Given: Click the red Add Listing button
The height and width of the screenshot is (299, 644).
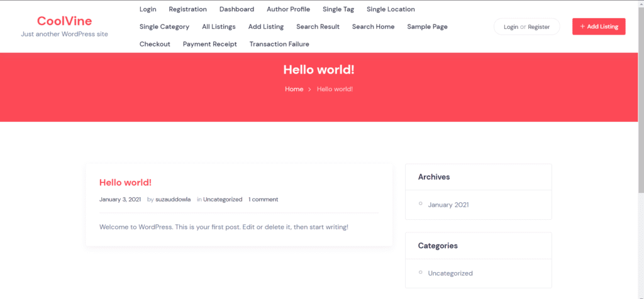Looking at the screenshot, I should (x=599, y=26).
